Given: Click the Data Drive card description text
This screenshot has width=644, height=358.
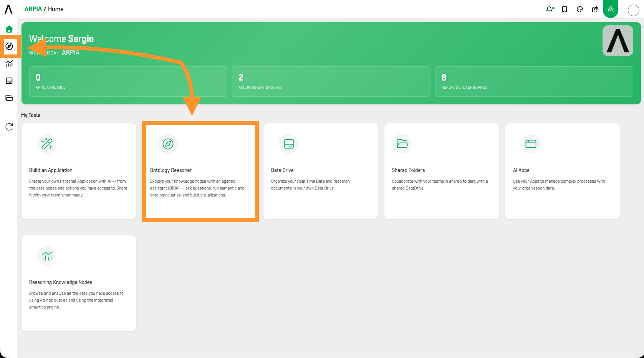Looking at the screenshot, I should point(310,185).
